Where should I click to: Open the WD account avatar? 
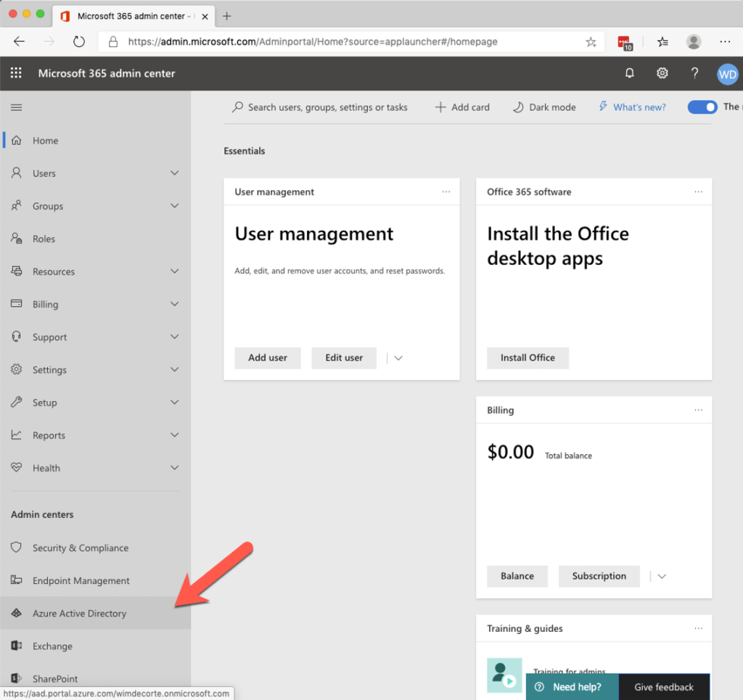point(727,73)
